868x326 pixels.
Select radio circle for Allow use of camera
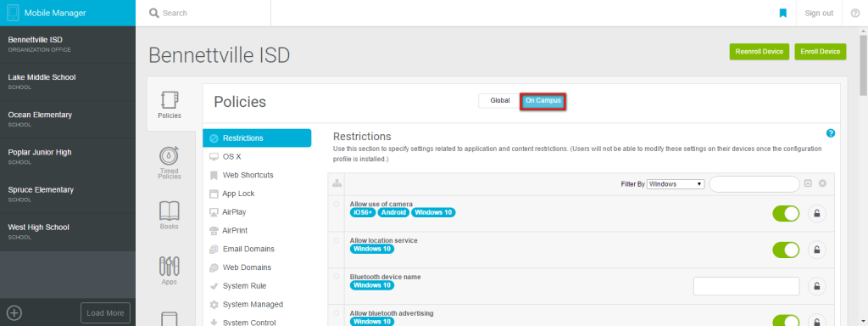click(x=336, y=204)
